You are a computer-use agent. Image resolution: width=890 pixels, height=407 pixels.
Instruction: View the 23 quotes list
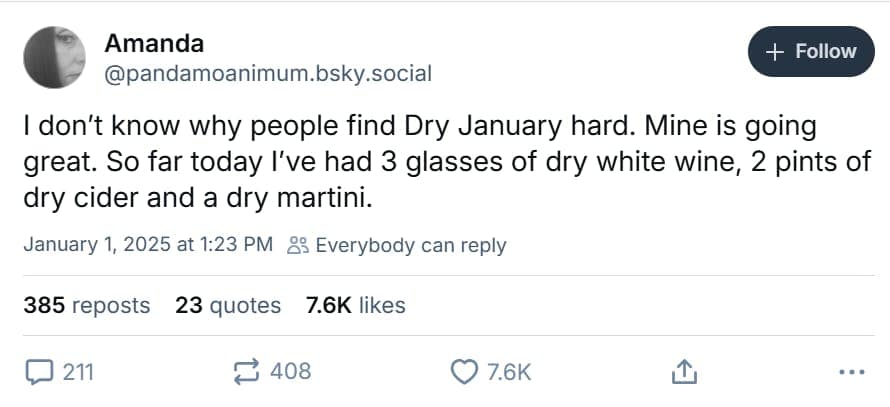pos(228,305)
